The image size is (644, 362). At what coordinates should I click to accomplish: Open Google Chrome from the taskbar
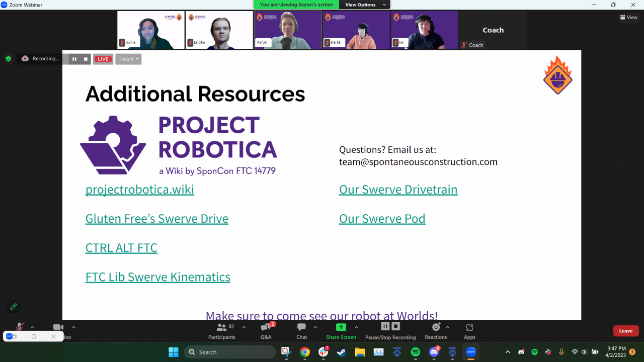point(304,352)
